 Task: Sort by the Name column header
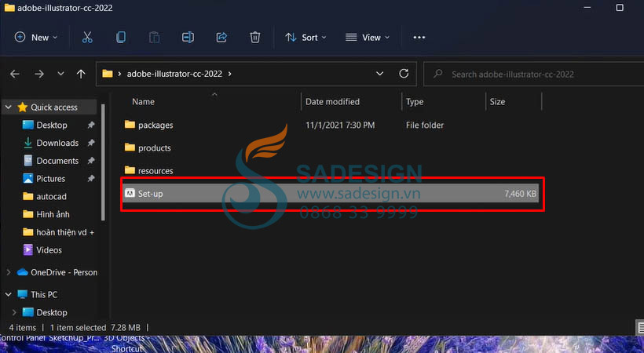(144, 102)
